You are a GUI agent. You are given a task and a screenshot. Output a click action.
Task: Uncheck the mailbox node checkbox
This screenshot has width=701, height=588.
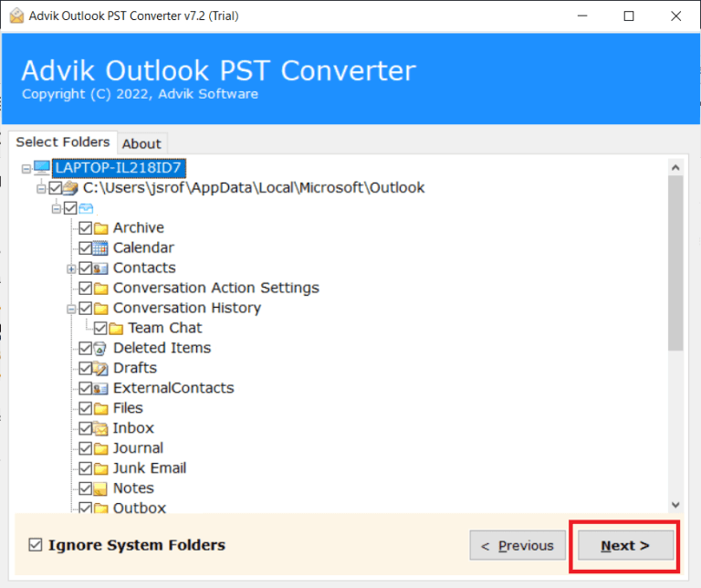coord(70,208)
